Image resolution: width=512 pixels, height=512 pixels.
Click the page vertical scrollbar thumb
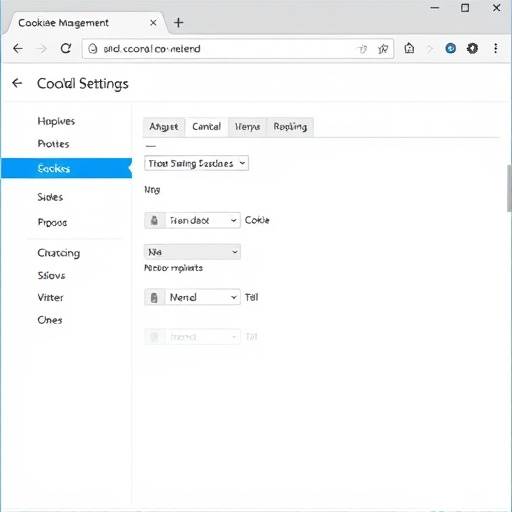click(509, 188)
